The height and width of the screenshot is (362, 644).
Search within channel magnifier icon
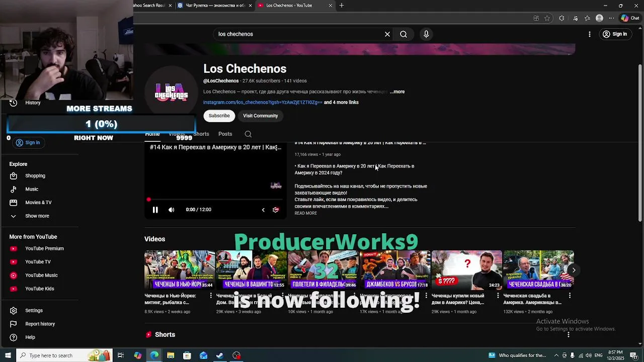[248, 134]
